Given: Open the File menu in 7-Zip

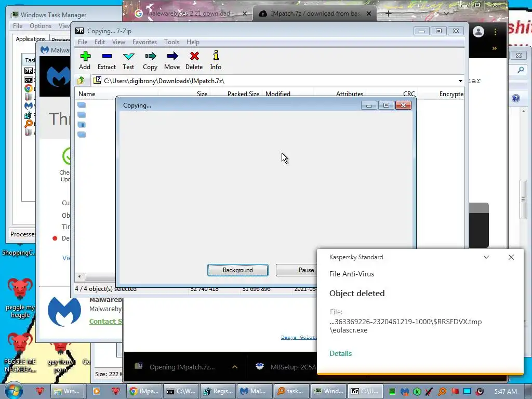Looking at the screenshot, I should pyautogui.click(x=83, y=42).
